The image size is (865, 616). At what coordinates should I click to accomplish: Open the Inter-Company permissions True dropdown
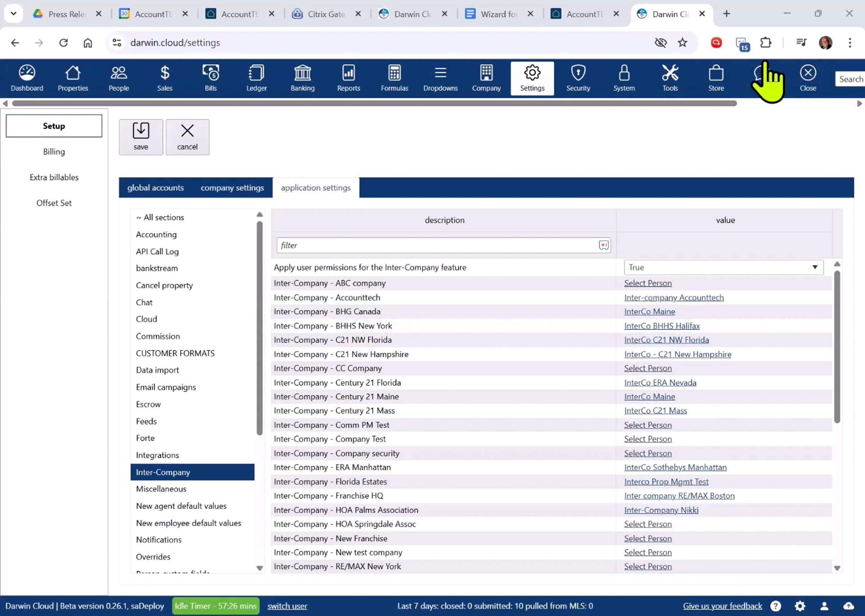pos(723,267)
